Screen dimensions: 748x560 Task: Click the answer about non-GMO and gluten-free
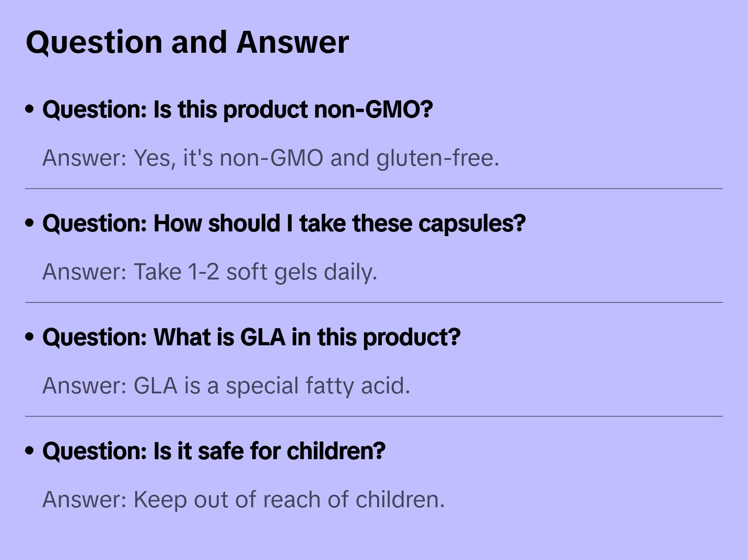click(271, 158)
